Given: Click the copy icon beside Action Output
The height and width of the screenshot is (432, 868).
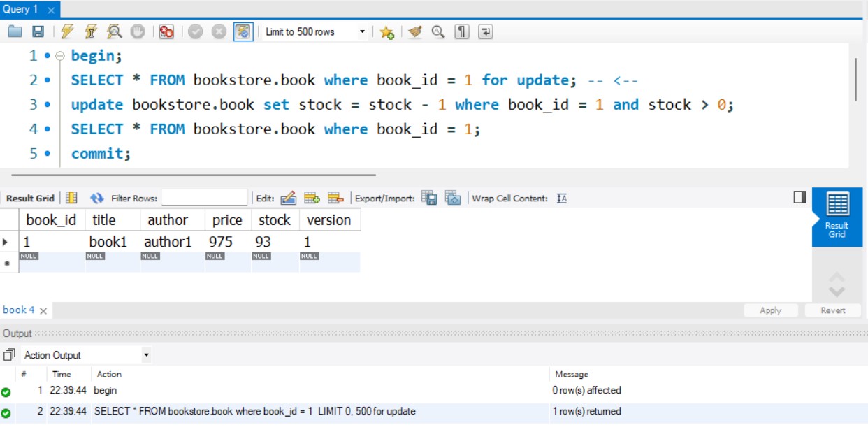Looking at the screenshot, I should click(9, 355).
